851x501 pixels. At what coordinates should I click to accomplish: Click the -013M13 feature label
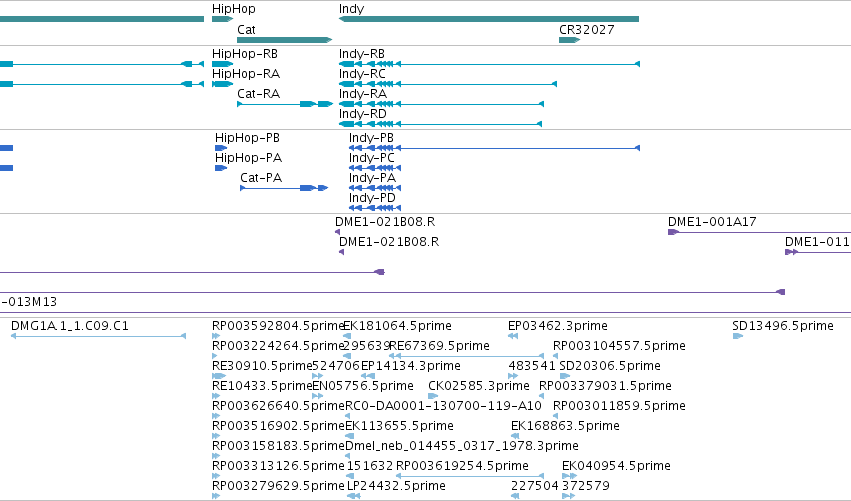(x=29, y=302)
